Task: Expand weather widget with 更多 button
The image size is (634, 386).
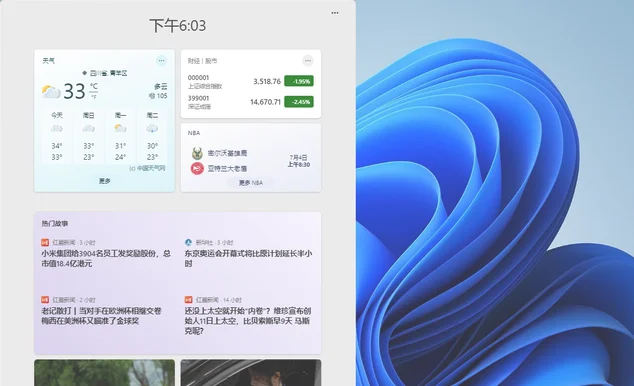Action: pyautogui.click(x=105, y=181)
